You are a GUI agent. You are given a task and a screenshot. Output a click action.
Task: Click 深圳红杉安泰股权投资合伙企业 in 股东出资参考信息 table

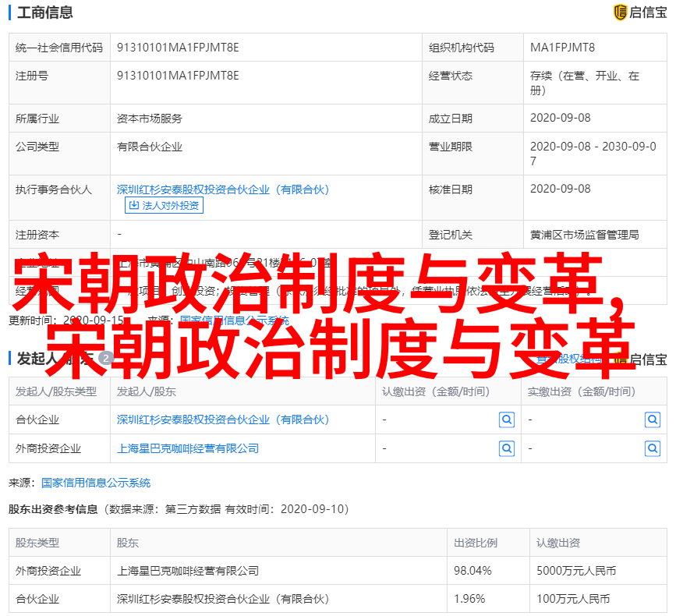point(223,599)
